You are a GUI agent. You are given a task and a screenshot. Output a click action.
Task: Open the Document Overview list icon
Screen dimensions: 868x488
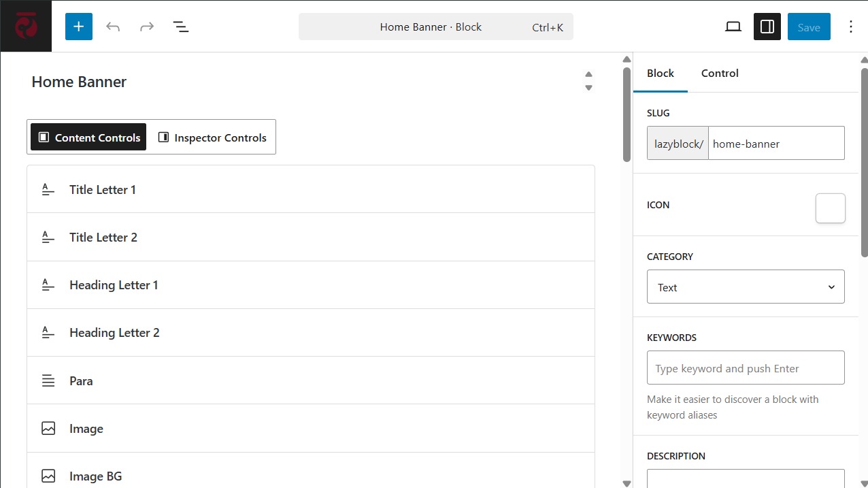pyautogui.click(x=180, y=27)
